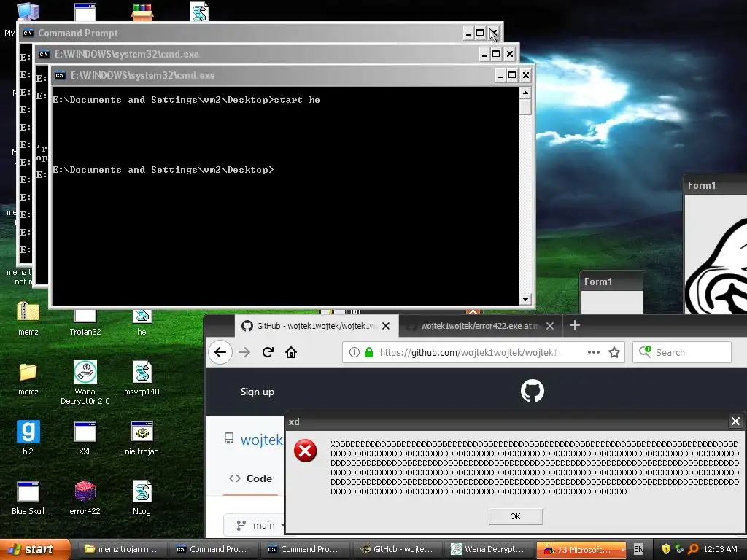Open the browser home page
747x560 pixels.
[291, 352]
